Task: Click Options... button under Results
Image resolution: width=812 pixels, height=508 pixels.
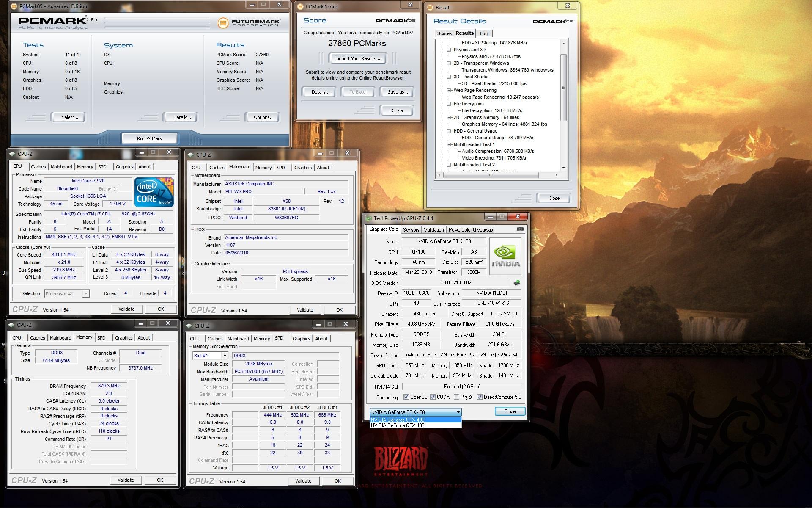Action: (263, 117)
